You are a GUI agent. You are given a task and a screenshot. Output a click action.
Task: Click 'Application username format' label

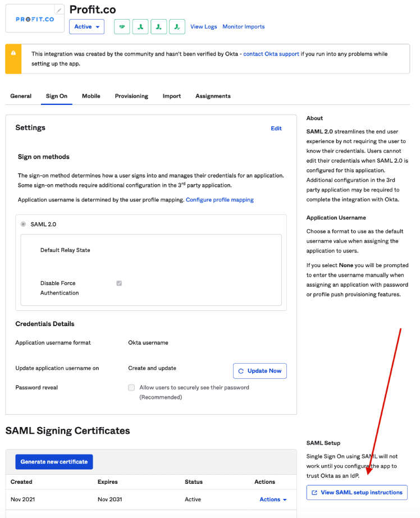click(x=53, y=343)
